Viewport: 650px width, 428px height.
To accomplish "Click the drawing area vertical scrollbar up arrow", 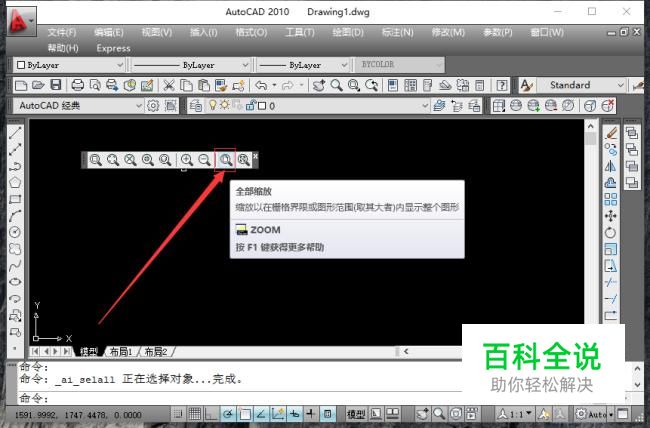I will pos(591,126).
